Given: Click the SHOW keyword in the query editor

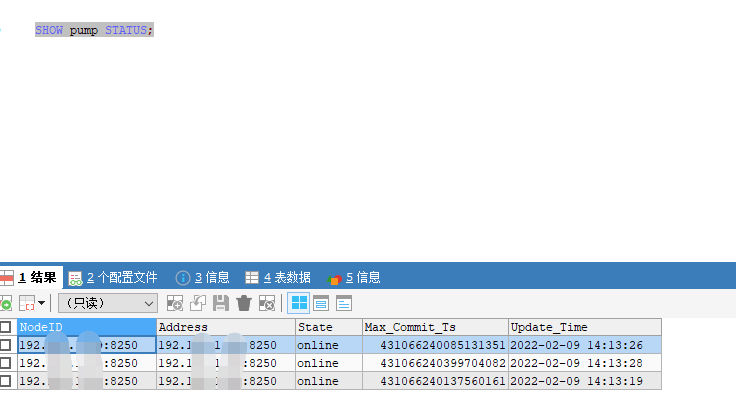Looking at the screenshot, I should tap(49, 30).
